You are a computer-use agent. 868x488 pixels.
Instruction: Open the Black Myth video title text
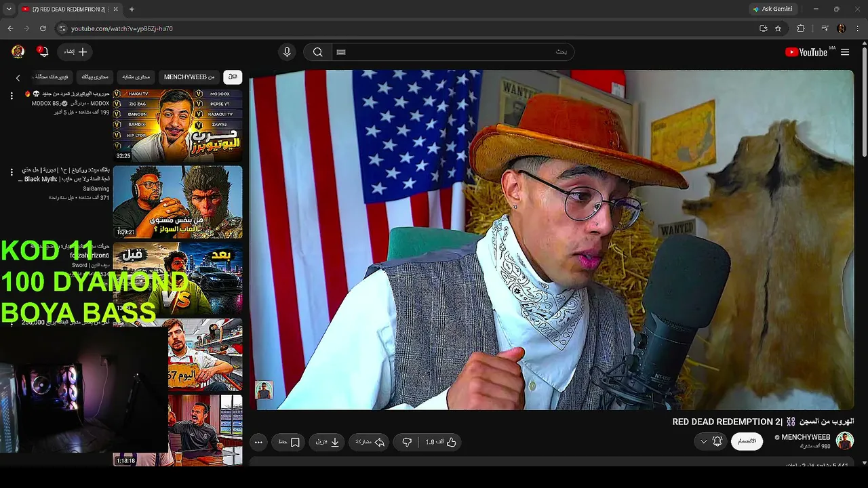click(65, 174)
